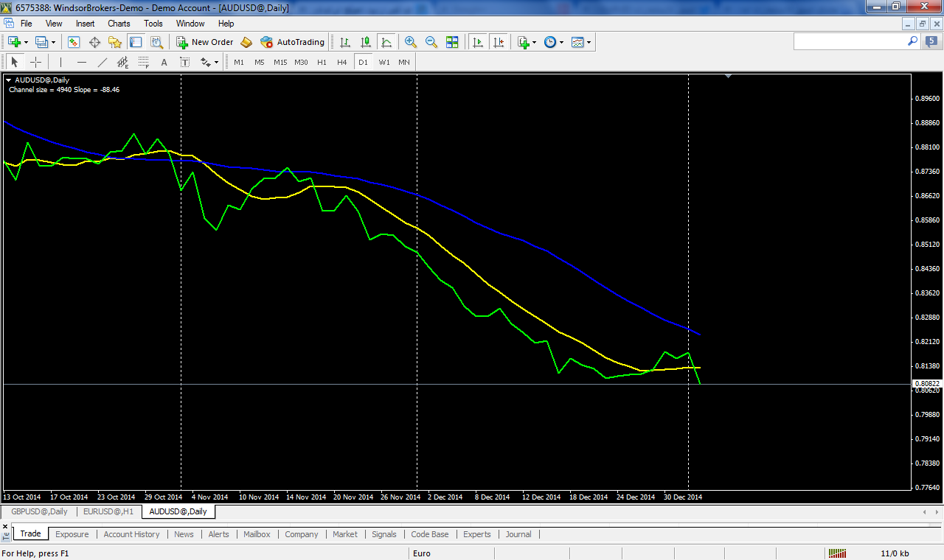Open the Indicators list icon
Image resolution: width=944 pixels, height=560 pixels.
coord(523,42)
